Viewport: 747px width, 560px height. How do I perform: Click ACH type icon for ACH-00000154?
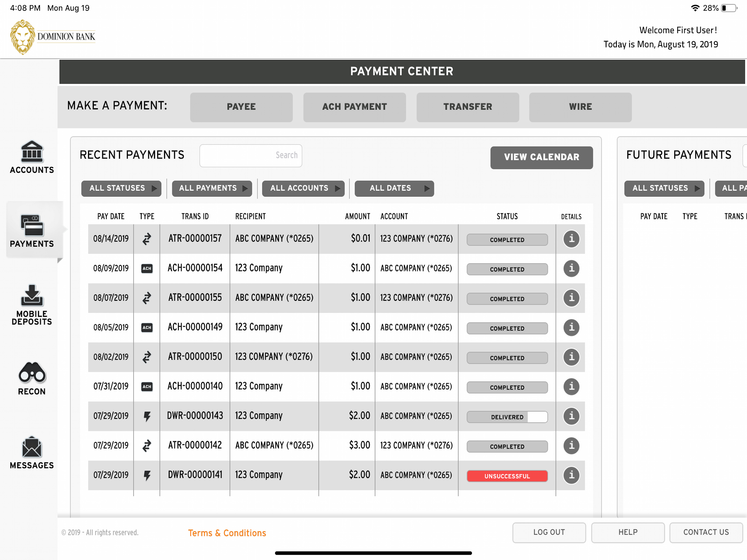147,269
